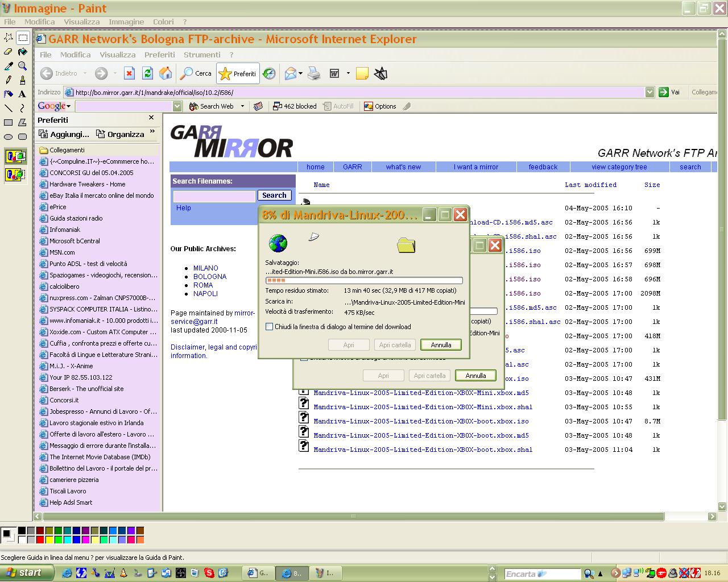728x582 pixels.
Task: Pick the yellow color swatch in palette
Action: coord(49,539)
